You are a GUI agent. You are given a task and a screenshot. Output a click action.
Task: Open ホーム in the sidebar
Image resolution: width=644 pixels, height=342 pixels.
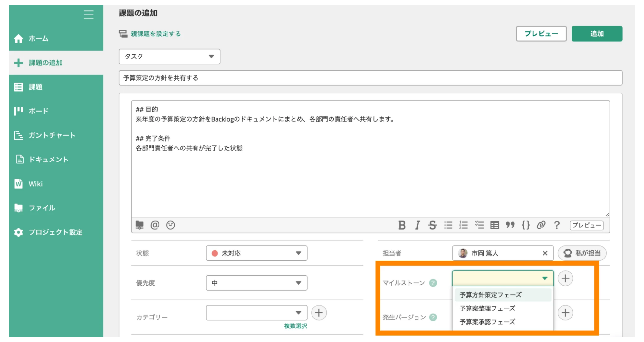pyautogui.click(x=56, y=39)
